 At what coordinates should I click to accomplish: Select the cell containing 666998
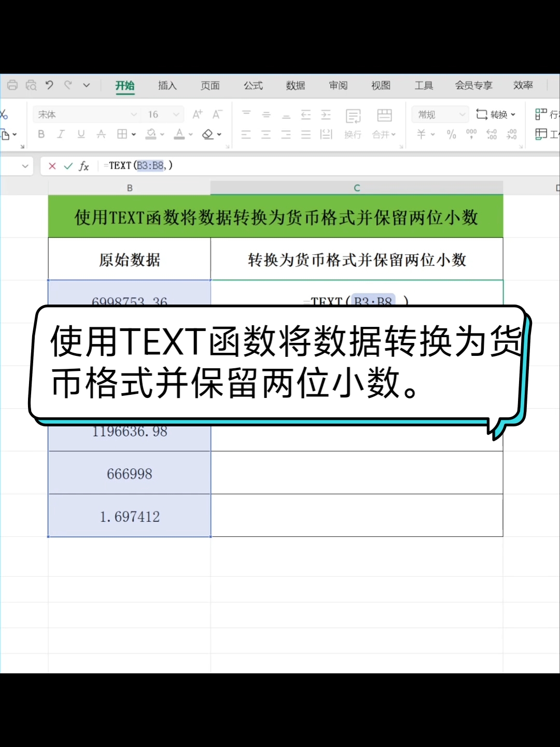click(129, 473)
